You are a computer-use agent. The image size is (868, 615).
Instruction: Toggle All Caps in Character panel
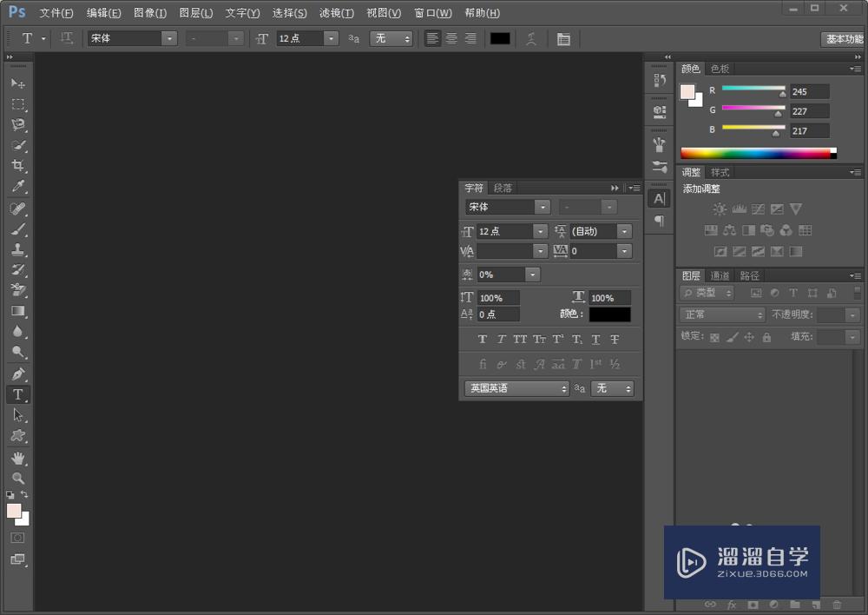click(x=520, y=339)
